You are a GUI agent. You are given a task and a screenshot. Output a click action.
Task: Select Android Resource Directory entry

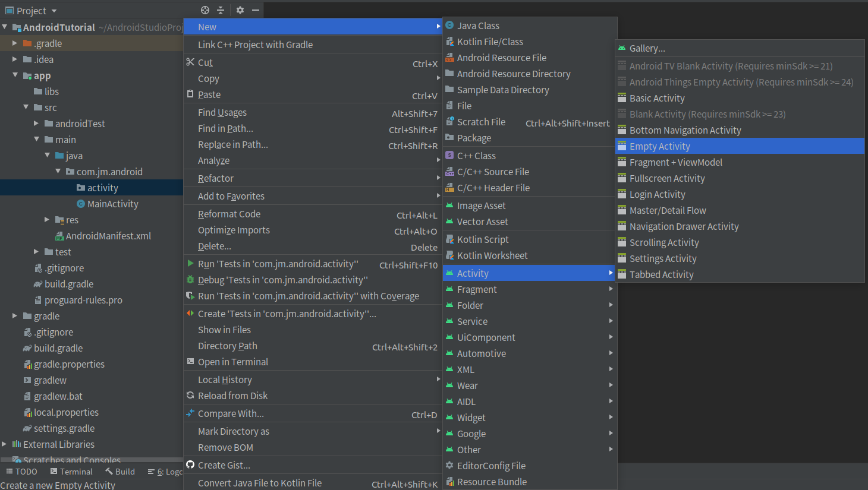[530, 74]
